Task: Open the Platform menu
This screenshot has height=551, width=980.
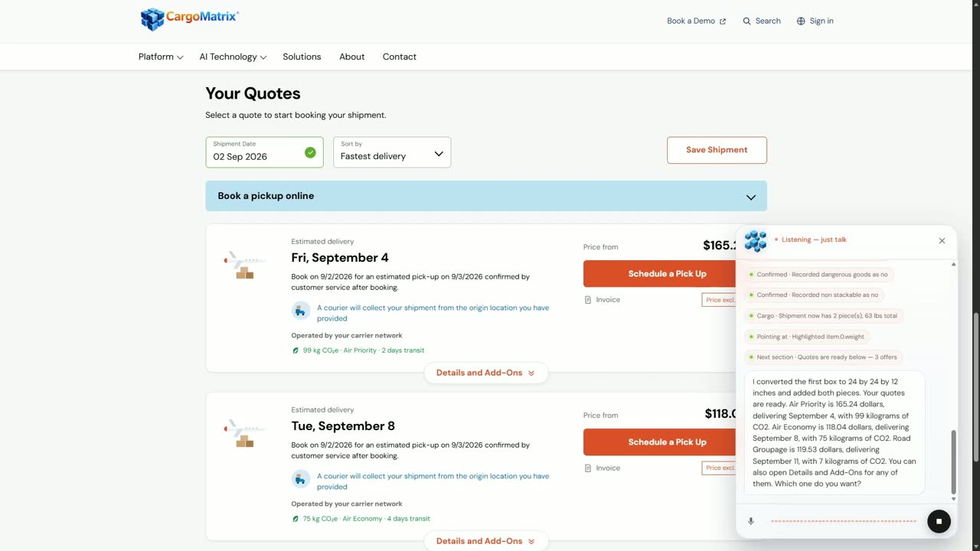Action: pyautogui.click(x=161, y=57)
